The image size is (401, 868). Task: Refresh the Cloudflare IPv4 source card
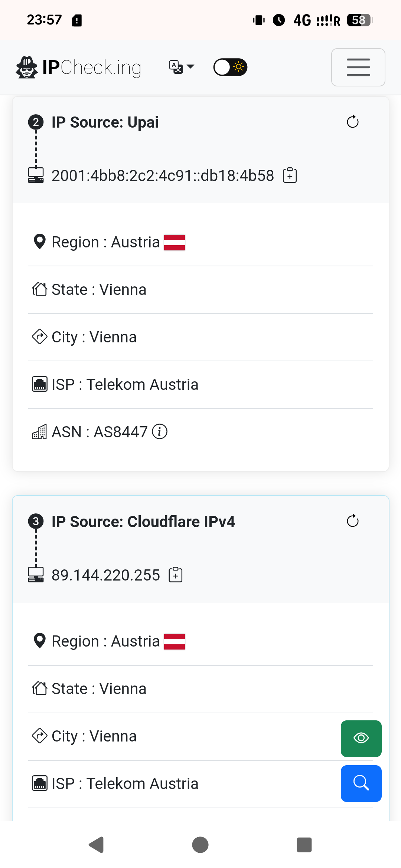click(352, 521)
